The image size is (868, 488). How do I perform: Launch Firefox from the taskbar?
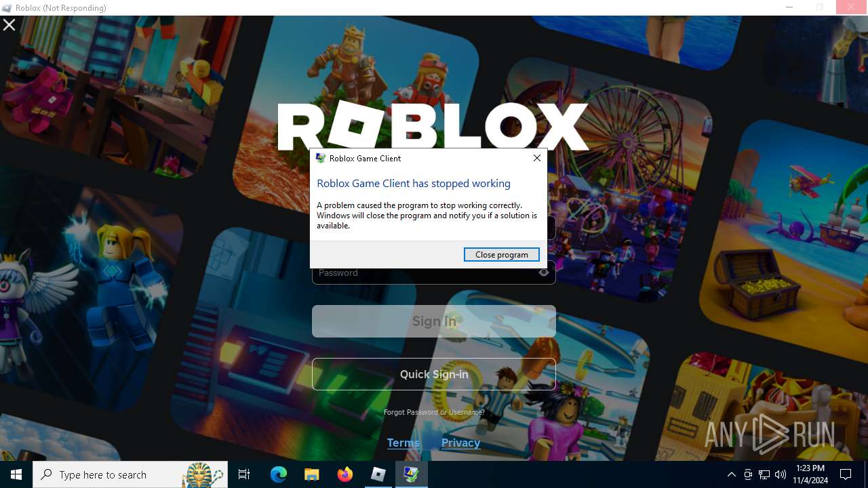345,474
